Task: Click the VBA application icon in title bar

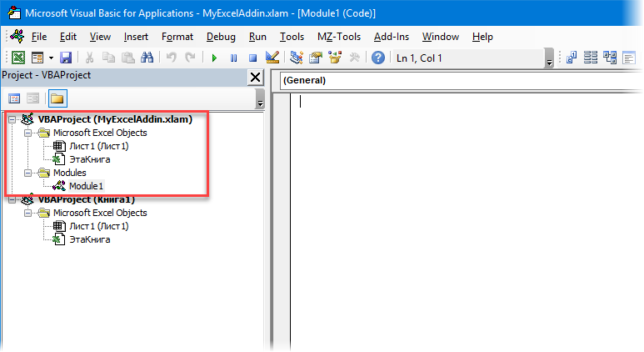Action: (14, 13)
